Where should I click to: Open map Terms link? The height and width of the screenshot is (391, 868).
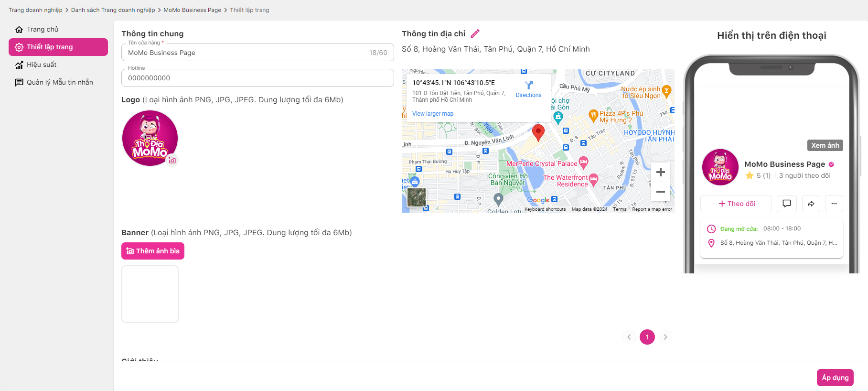(620, 209)
